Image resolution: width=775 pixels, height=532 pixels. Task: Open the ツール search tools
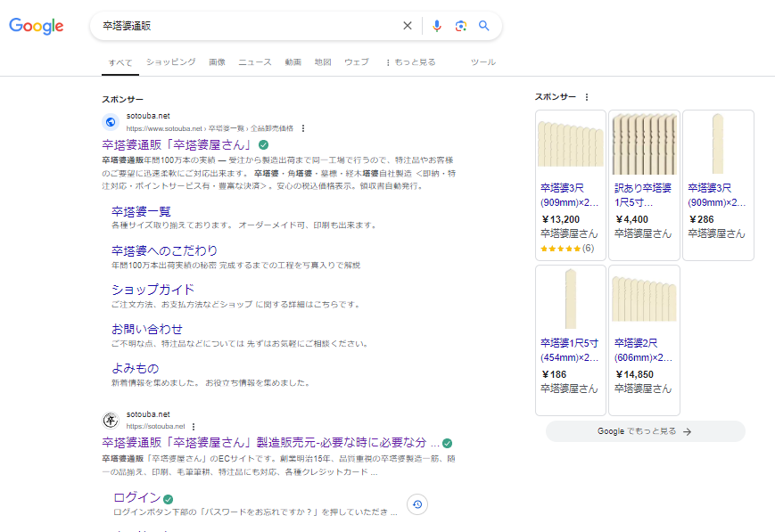[x=483, y=62]
